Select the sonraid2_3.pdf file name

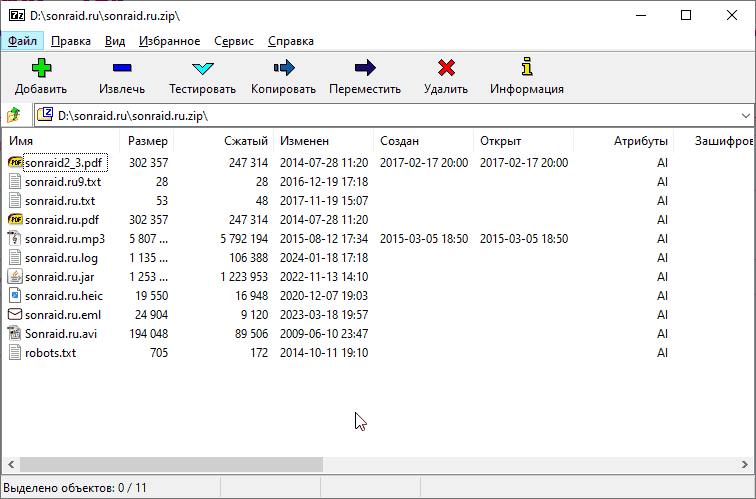[x=64, y=163]
